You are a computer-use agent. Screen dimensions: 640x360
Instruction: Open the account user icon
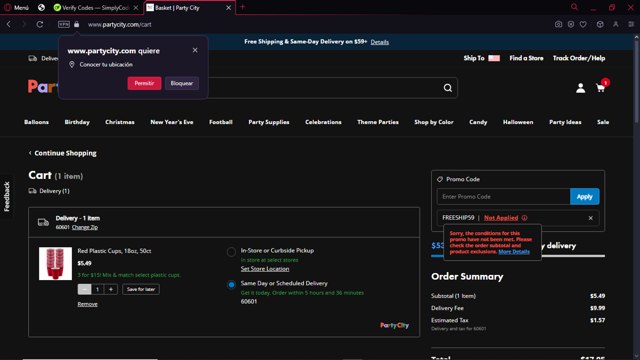point(580,88)
